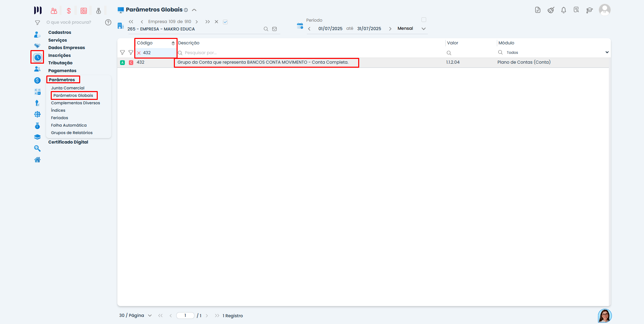The height and width of the screenshot is (324, 644).
Task: Go to next company arrow
Action: (197, 22)
